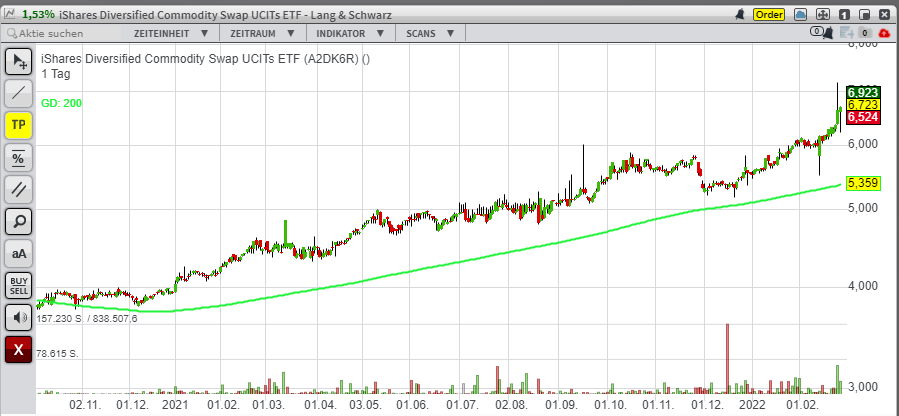Image resolution: width=899 pixels, height=416 pixels.
Task: Toggle the yellow TP tool
Action: click(18, 125)
